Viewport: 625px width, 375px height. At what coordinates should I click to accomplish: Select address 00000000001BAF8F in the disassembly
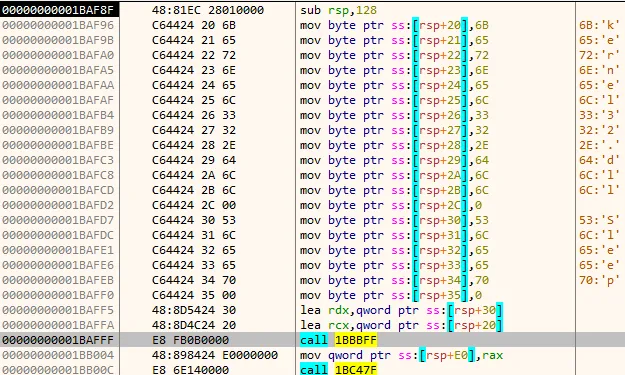coord(58,10)
